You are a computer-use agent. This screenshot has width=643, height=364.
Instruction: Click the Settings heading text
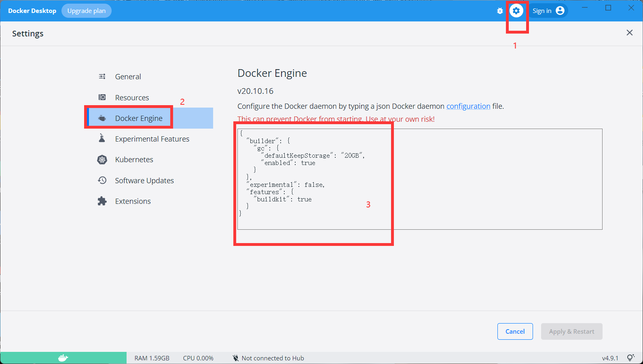tap(28, 34)
